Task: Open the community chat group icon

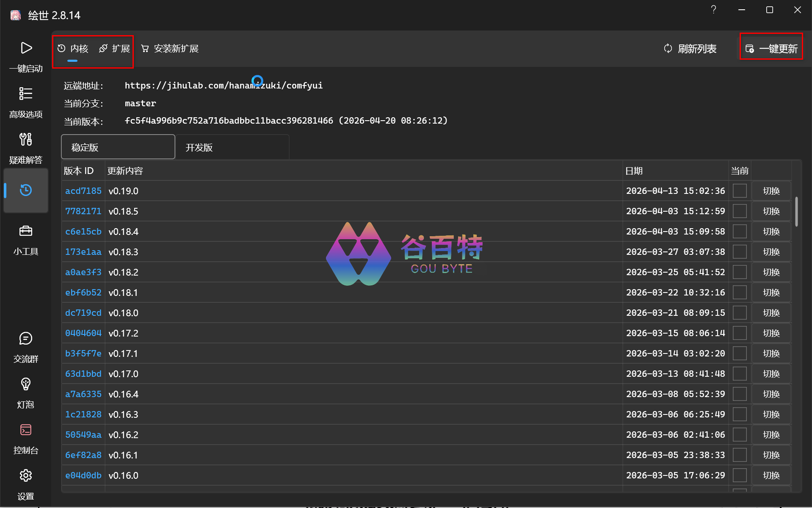Action: [x=26, y=339]
